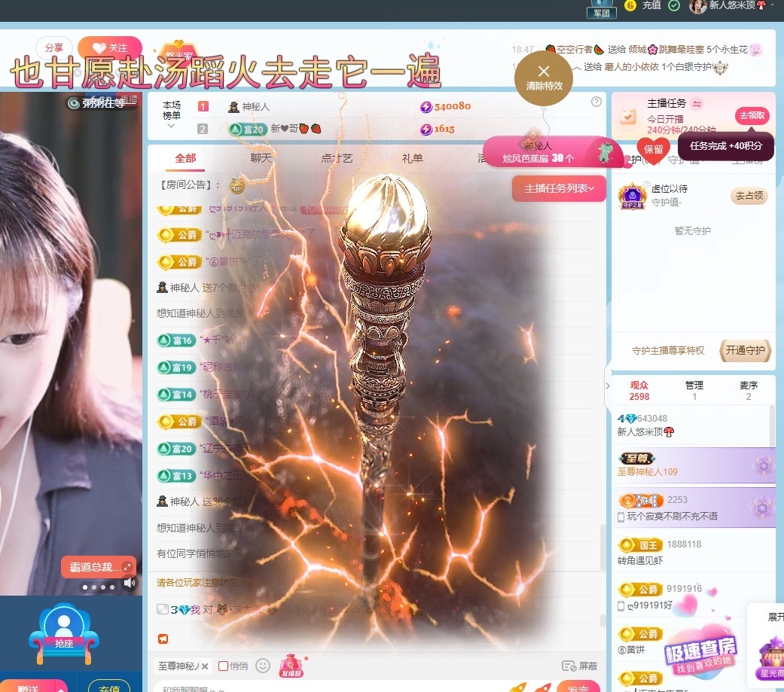Select the 观众 2598 audience tab

click(x=639, y=391)
